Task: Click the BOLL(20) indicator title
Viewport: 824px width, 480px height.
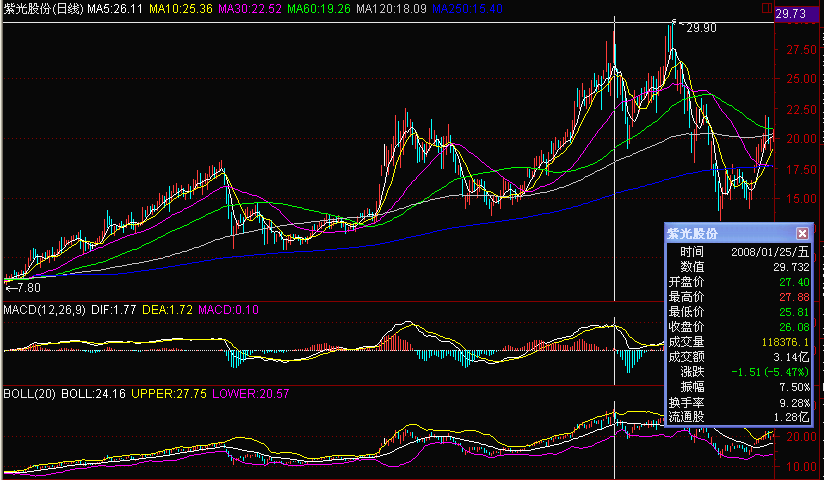Action: [x=29, y=391]
